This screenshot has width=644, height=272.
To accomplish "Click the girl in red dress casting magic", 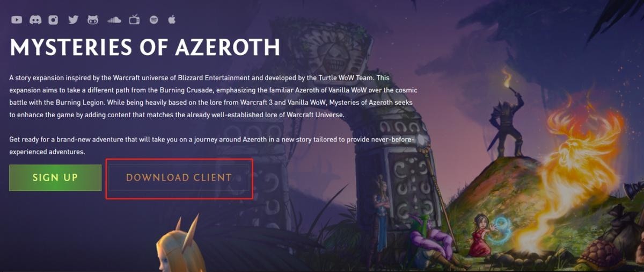I will click(481, 234).
